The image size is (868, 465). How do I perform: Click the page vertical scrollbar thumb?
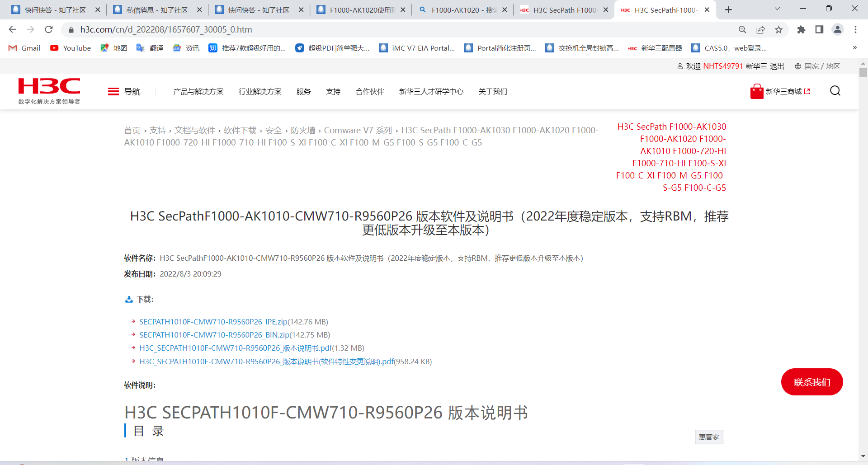[x=863, y=72]
